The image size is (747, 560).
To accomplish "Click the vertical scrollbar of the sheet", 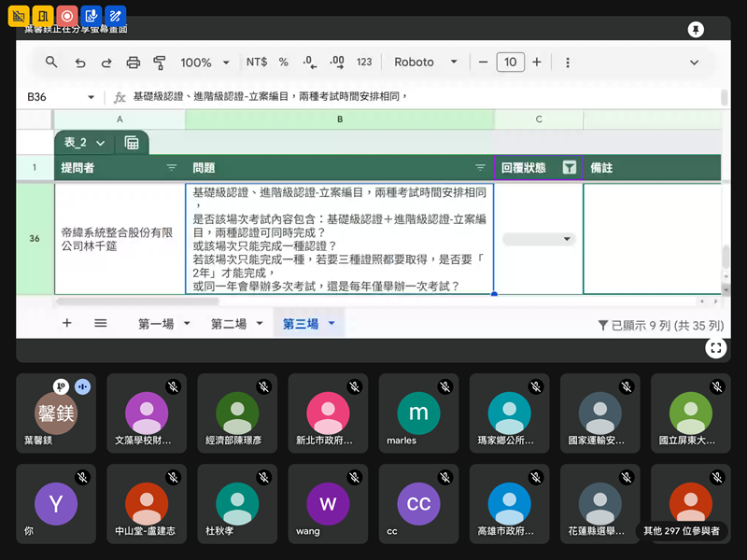I will (726, 256).
